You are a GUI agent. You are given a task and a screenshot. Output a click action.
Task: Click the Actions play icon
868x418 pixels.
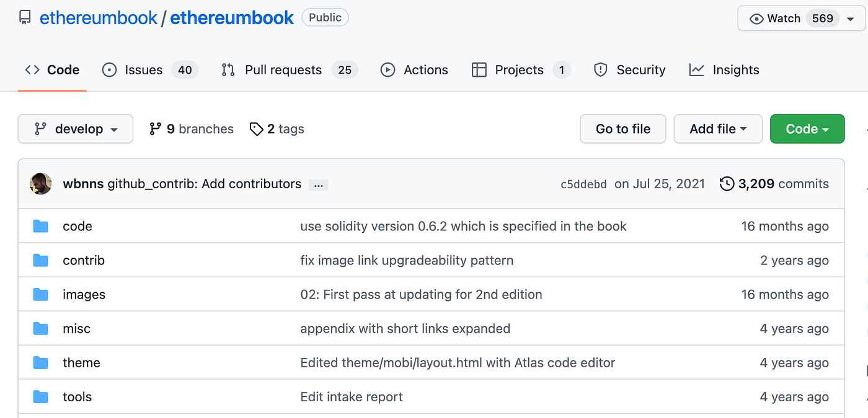click(x=387, y=70)
